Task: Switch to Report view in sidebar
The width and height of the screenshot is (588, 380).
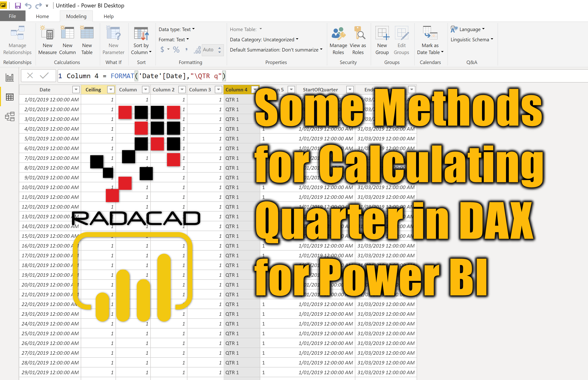Action: click(10, 77)
